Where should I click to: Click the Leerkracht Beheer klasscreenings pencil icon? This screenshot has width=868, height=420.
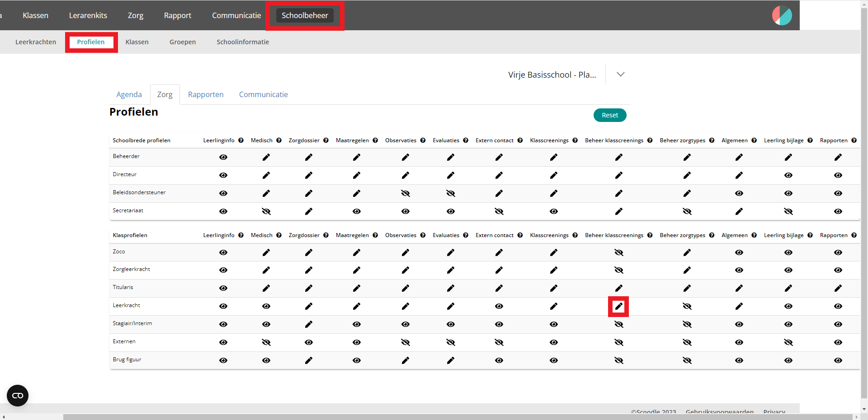click(618, 307)
